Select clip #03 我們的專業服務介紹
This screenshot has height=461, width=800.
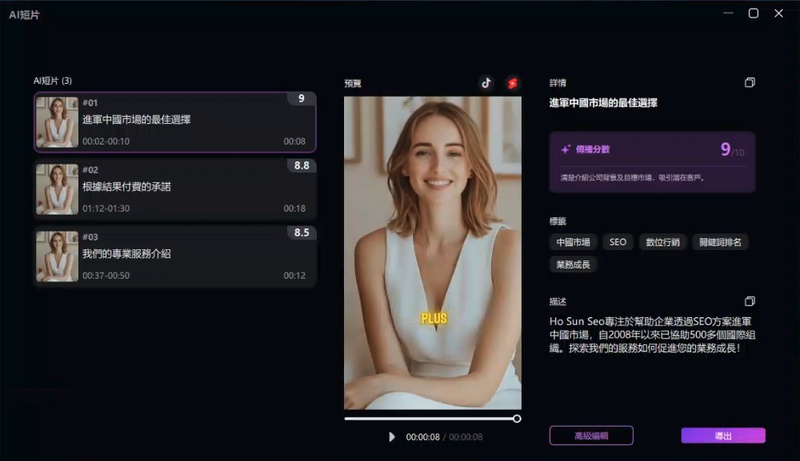pos(175,256)
